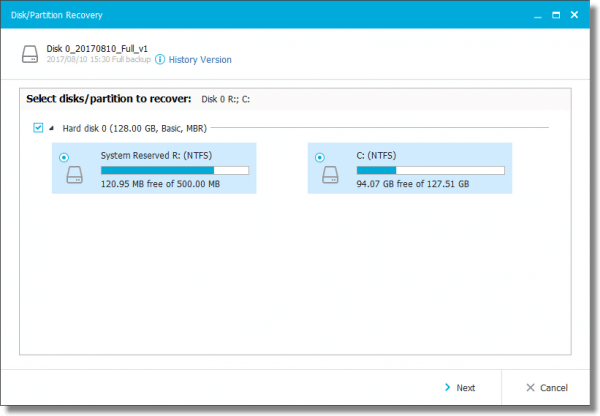
Task: Click the "Disk 0_20170810_Full_v1" backup name
Action: coord(97,49)
